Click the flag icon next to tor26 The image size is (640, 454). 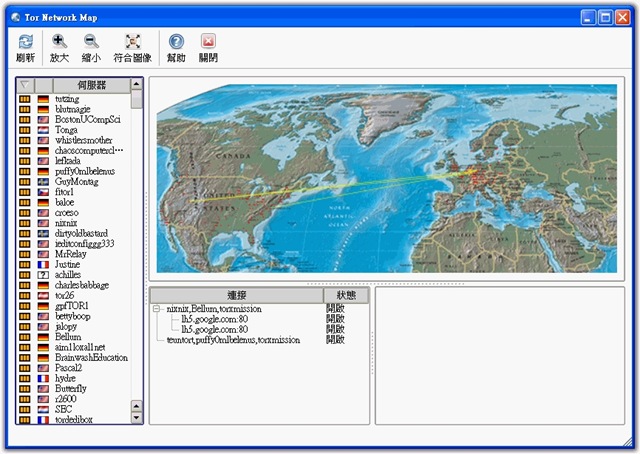tap(43, 296)
